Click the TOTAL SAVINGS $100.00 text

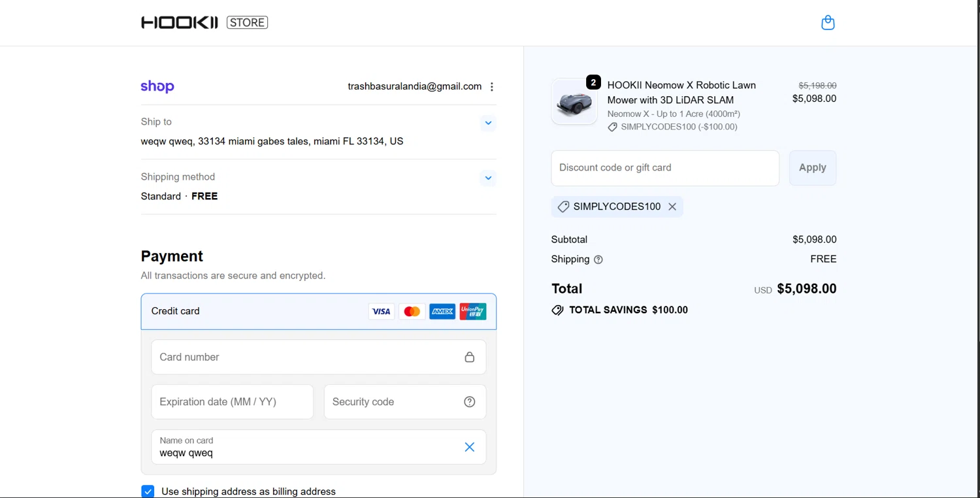(629, 310)
